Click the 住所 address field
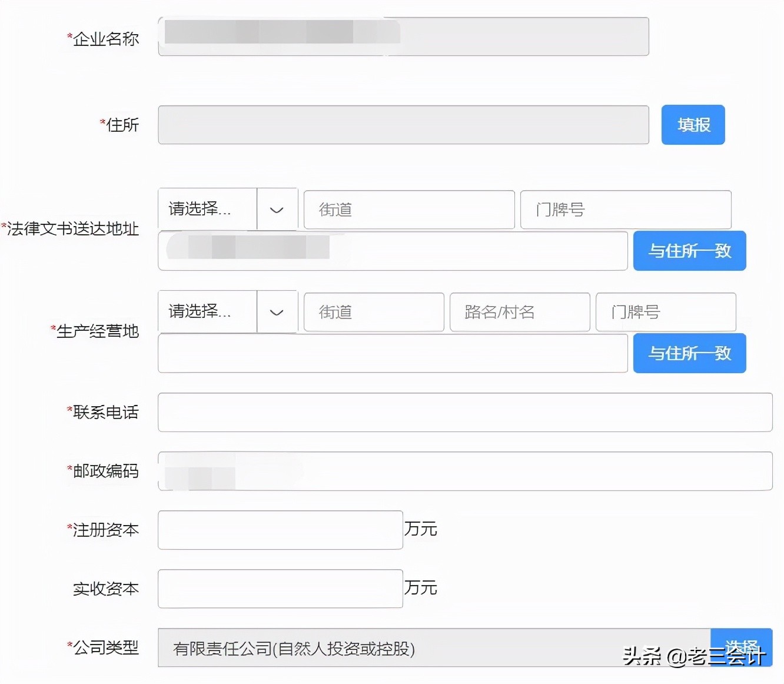 pos(403,125)
